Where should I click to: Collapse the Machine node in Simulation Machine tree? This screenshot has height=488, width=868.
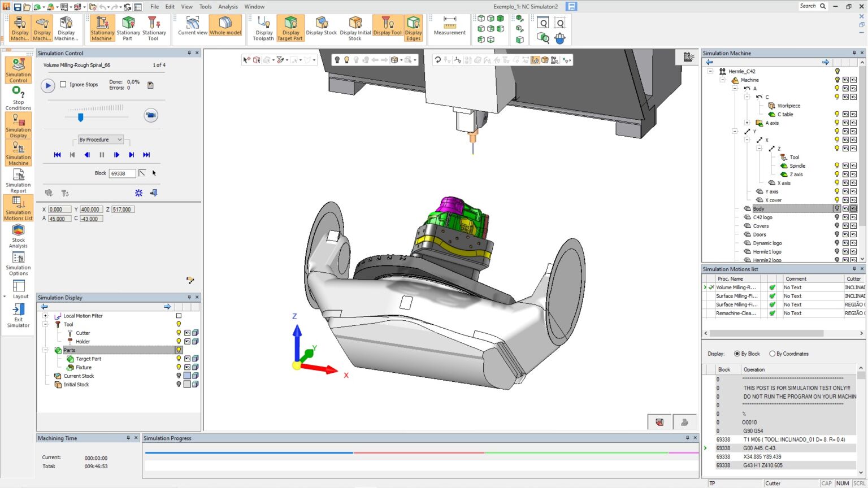pyautogui.click(x=721, y=80)
